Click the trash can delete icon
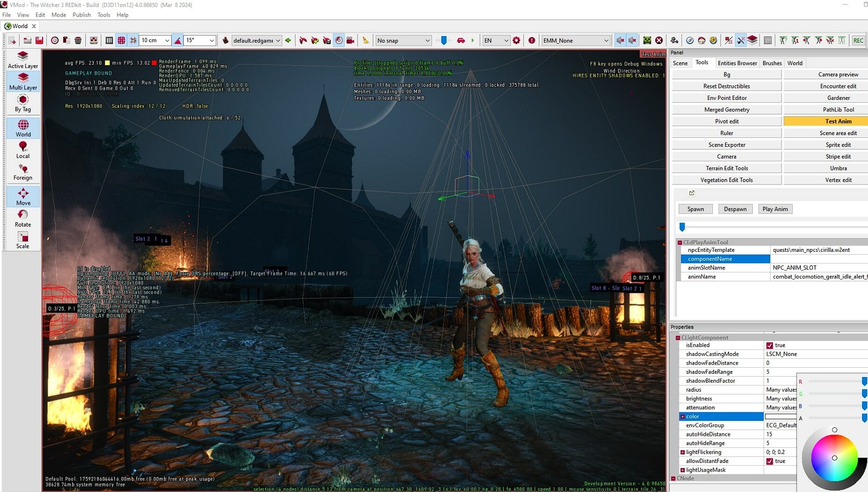 pyautogui.click(x=78, y=41)
